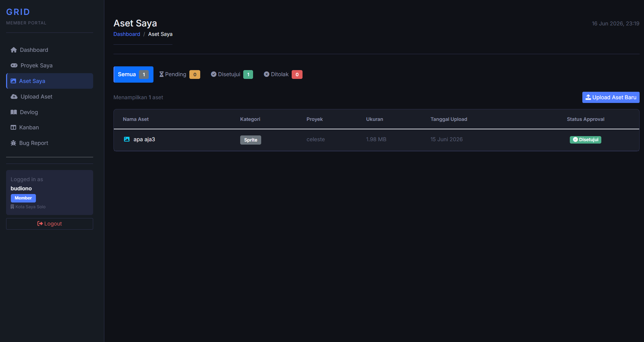Switch to the Ditolak filter tab
This screenshot has height=342, width=644.
pos(283,74)
